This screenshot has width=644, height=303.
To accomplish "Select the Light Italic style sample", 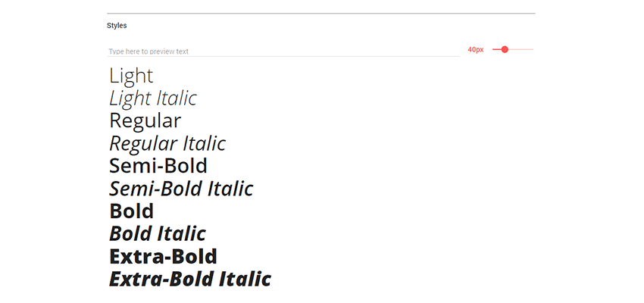I will (x=153, y=98).
